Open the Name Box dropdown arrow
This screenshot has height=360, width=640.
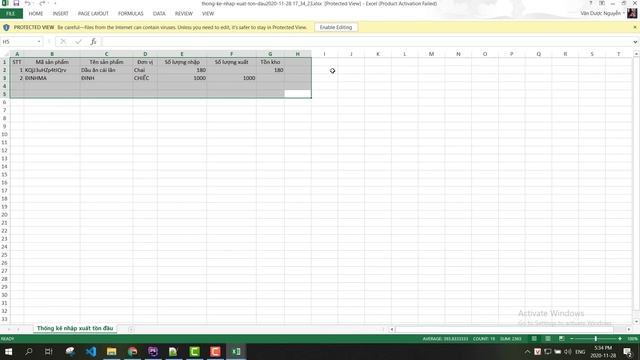pyautogui.click(x=39, y=42)
